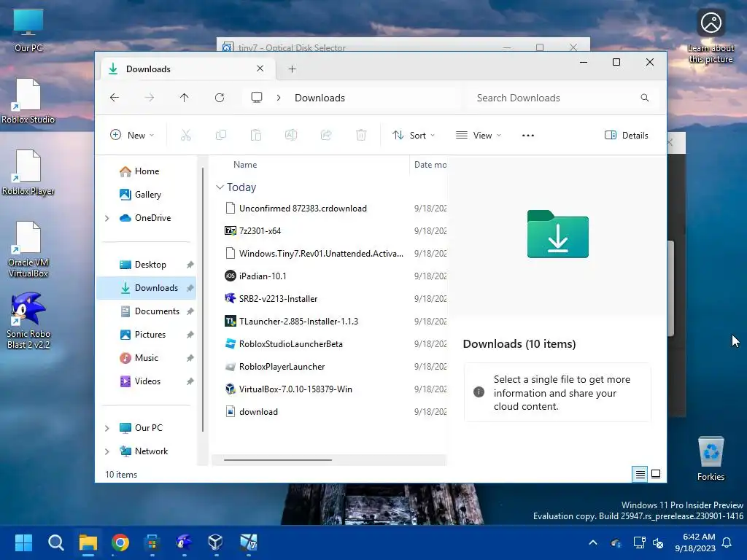The width and height of the screenshot is (747, 560).
Task: Click the PC icon in address bar
Action: click(x=257, y=98)
